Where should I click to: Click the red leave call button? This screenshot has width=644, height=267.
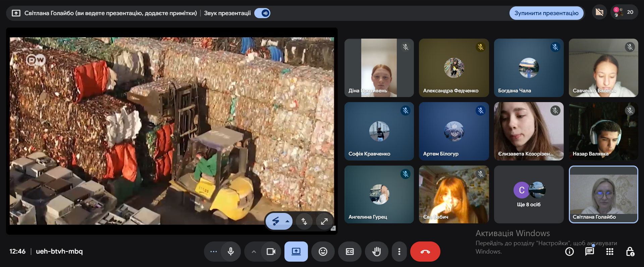(425, 252)
